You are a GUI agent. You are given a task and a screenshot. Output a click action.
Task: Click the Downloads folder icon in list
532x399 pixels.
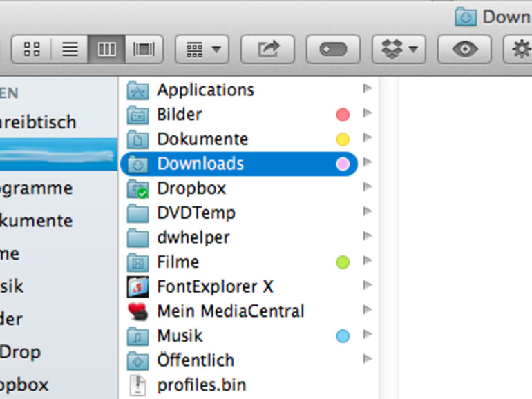[137, 164]
